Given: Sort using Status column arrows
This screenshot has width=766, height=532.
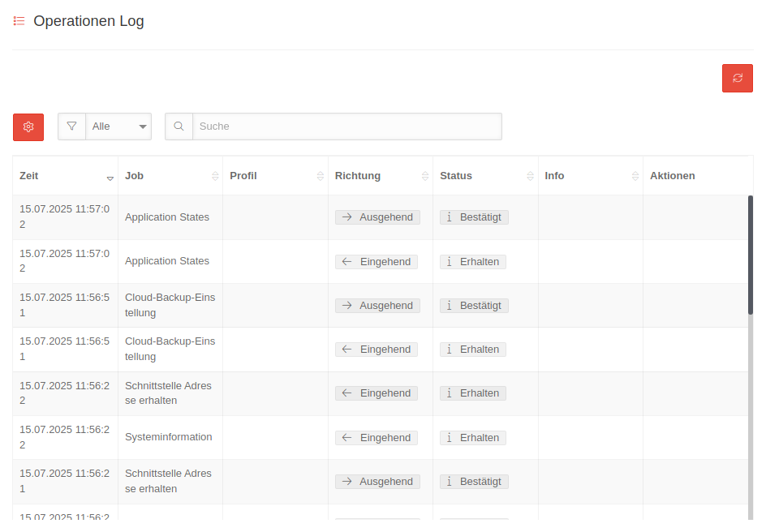Looking at the screenshot, I should pyautogui.click(x=531, y=176).
